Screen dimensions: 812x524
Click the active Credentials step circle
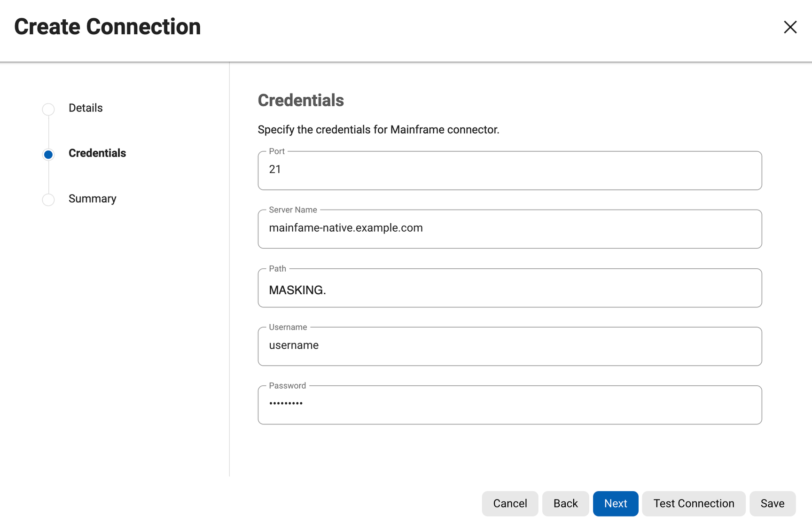[48, 154]
